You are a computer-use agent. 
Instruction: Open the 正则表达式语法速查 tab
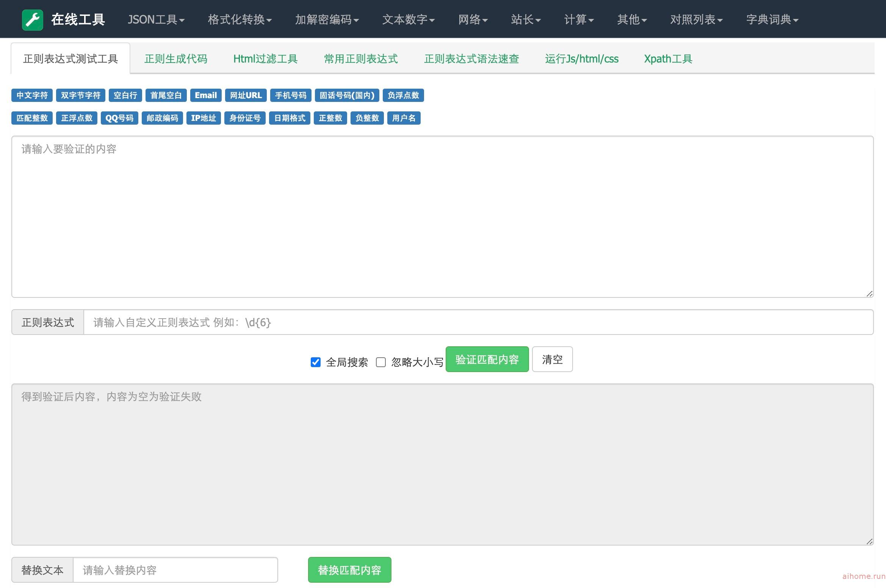(471, 59)
